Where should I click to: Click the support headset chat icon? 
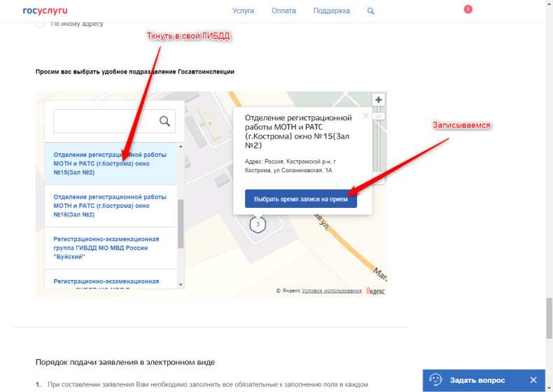pos(435,380)
